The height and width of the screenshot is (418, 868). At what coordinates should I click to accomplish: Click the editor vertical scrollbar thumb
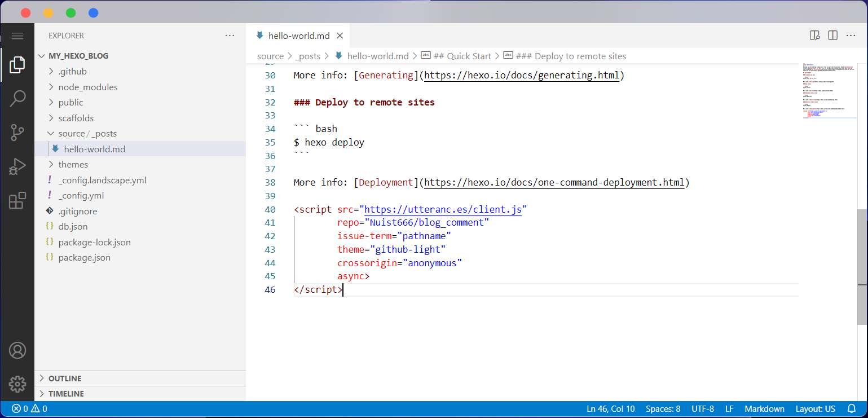(x=862, y=266)
